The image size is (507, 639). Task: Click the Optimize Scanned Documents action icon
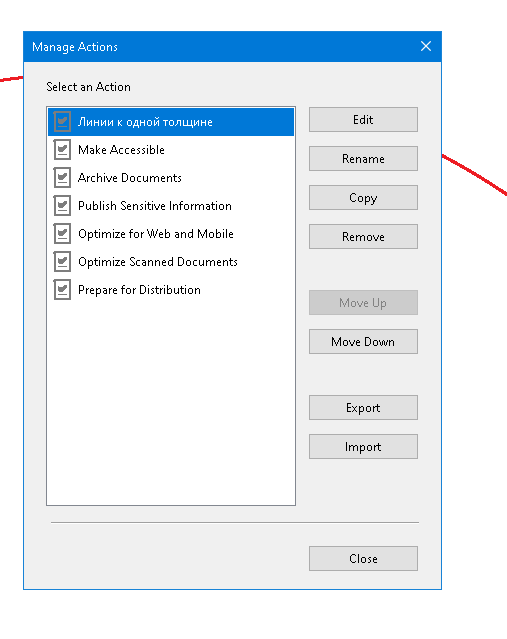coord(62,262)
